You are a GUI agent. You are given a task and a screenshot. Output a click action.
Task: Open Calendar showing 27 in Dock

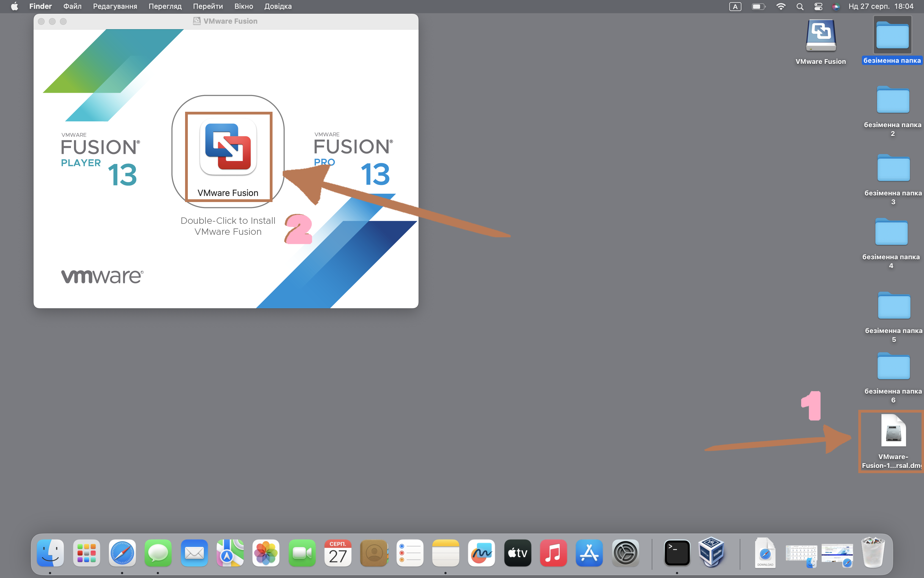click(338, 553)
